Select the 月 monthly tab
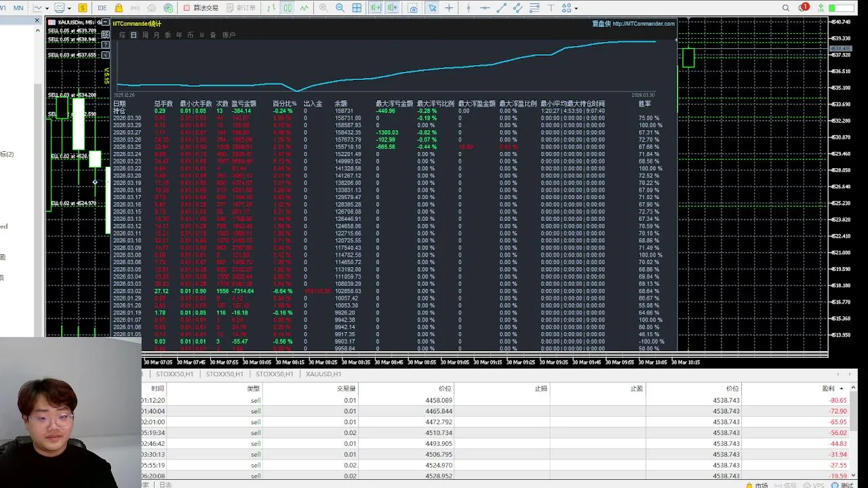The image size is (868, 488). [157, 35]
